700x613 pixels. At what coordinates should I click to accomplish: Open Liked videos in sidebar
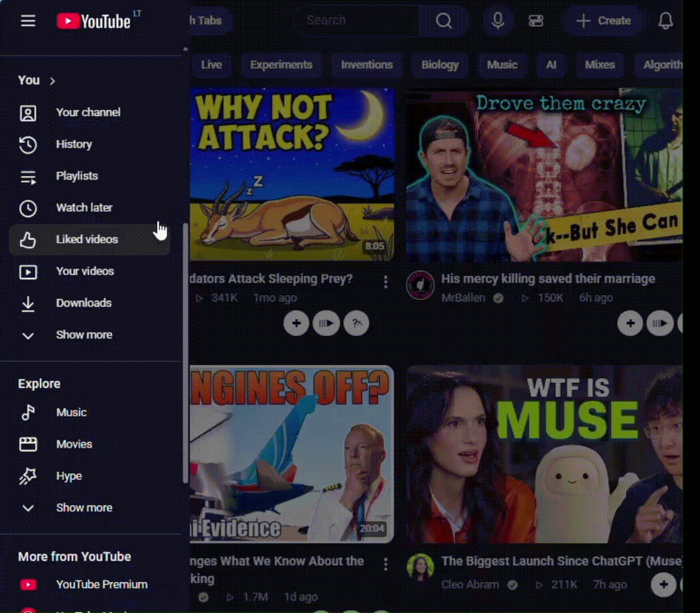click(x=89, y=240)
